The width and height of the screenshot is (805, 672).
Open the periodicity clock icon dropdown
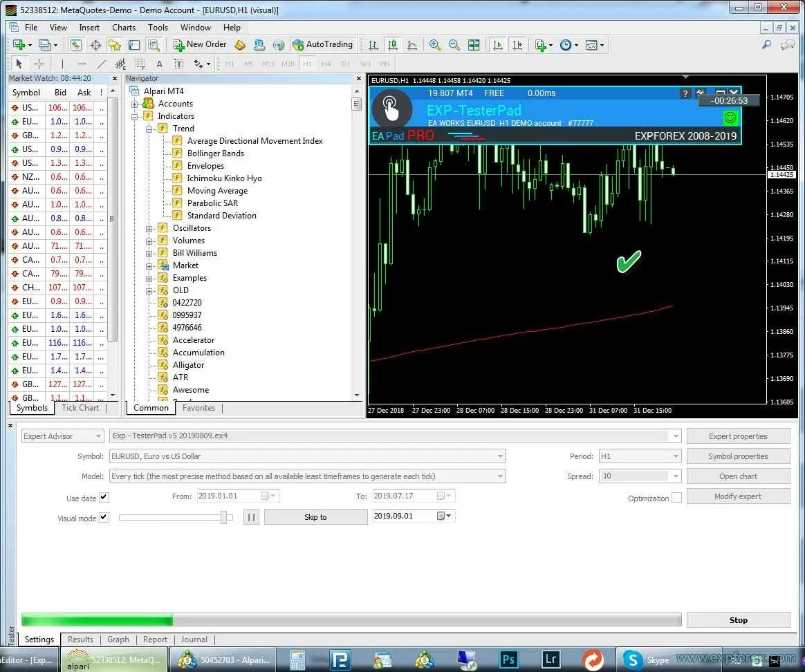(x=569, y=45)
